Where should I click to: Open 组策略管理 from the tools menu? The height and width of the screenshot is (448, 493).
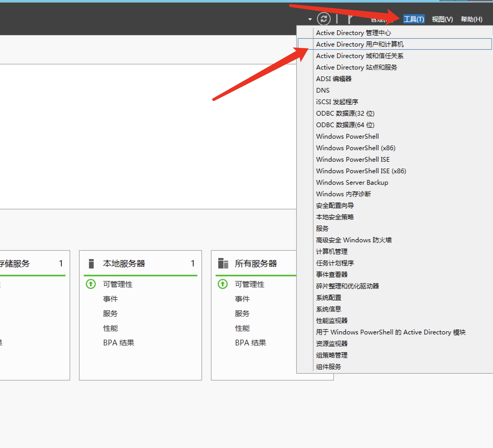[332, 355]
